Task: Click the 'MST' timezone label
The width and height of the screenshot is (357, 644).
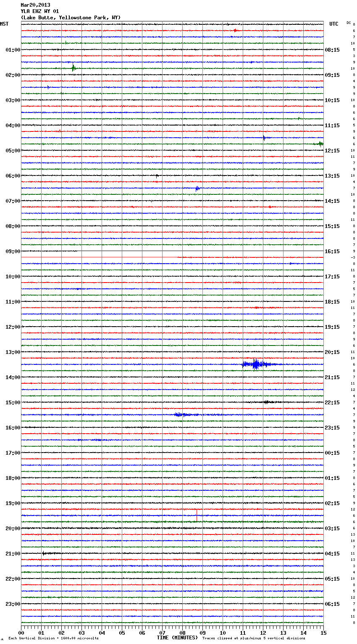Action: (4, 24)
